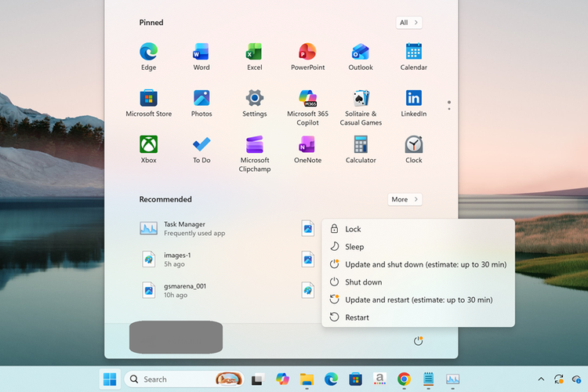Viewport: 588px width, 392px height.
Task: Go to next pinned apps page dots
Action: (449, 105)
